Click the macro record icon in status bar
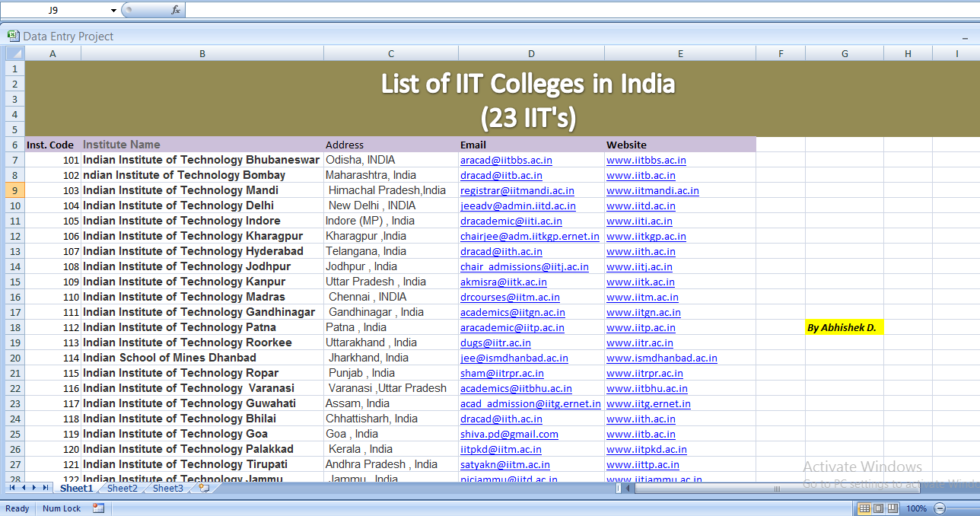The height and width of the screenshot is (516, 980). click(x=97, y=508)
